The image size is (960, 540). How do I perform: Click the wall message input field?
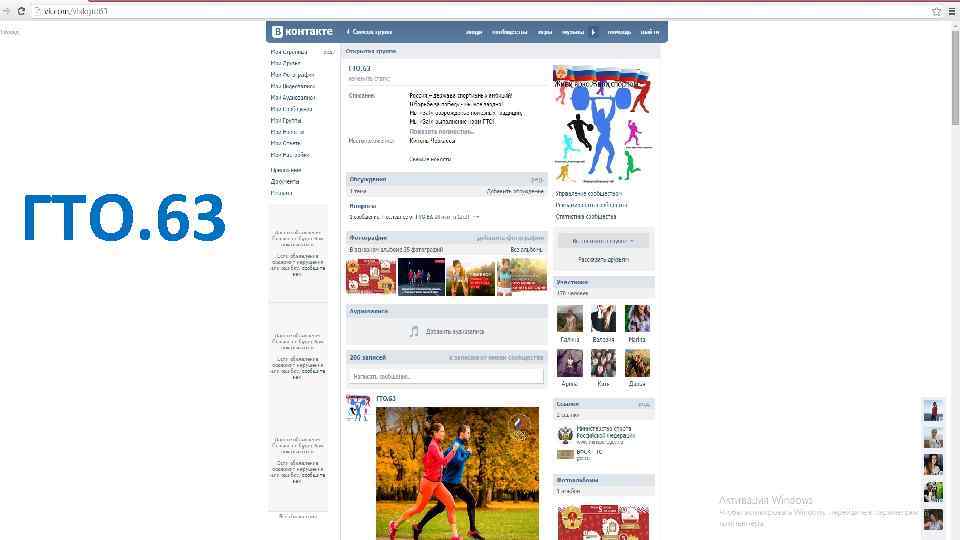point(446,376)
